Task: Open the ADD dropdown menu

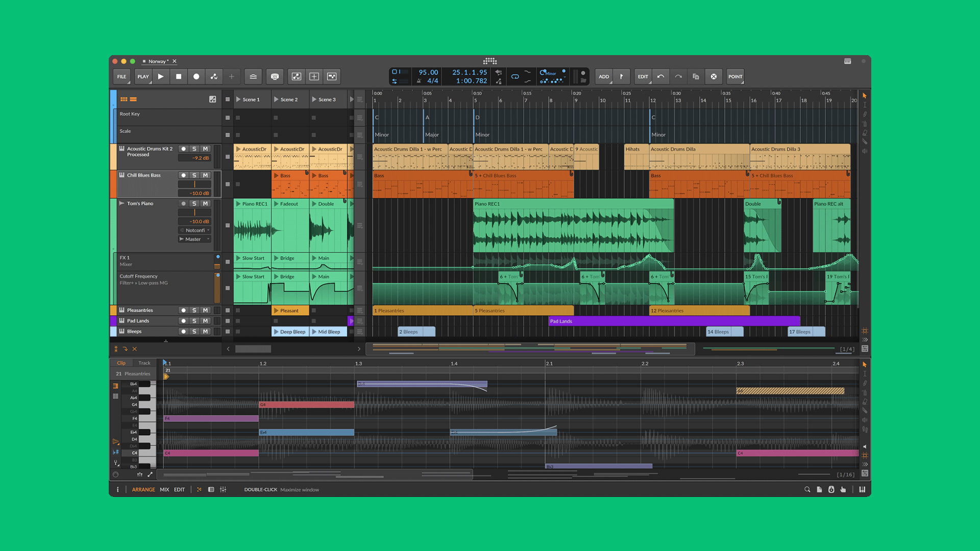Action: click(604, 77)
